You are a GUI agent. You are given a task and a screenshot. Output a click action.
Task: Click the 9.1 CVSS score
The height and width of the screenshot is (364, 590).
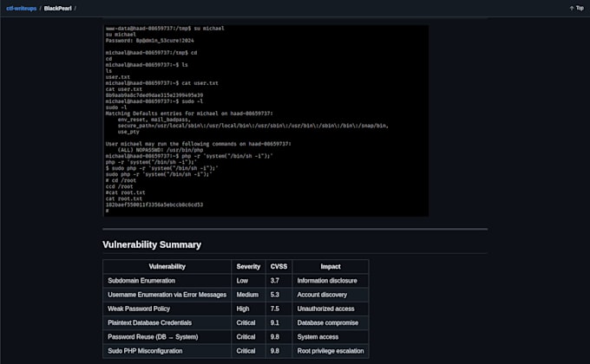coord(279,323)
